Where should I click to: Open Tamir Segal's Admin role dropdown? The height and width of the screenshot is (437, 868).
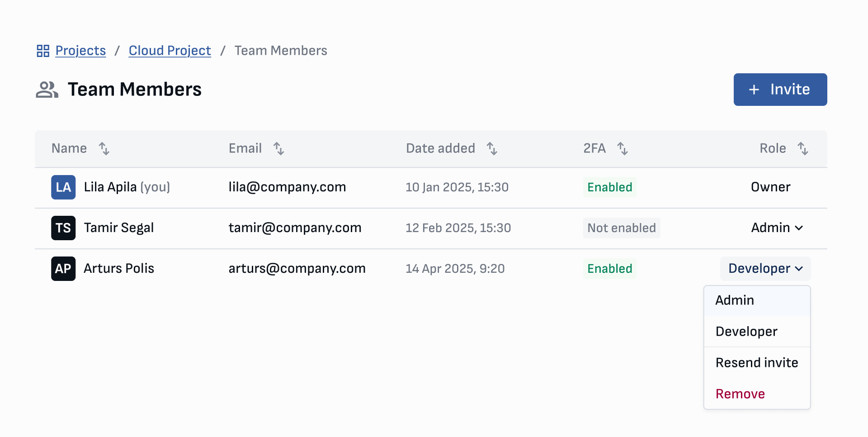tap(777, 228)
